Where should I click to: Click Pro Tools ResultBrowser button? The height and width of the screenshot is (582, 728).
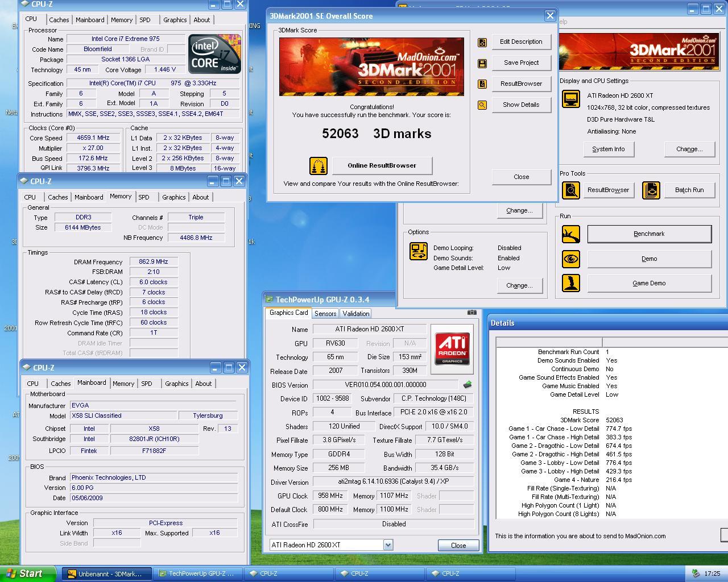(x=608, y=190)
